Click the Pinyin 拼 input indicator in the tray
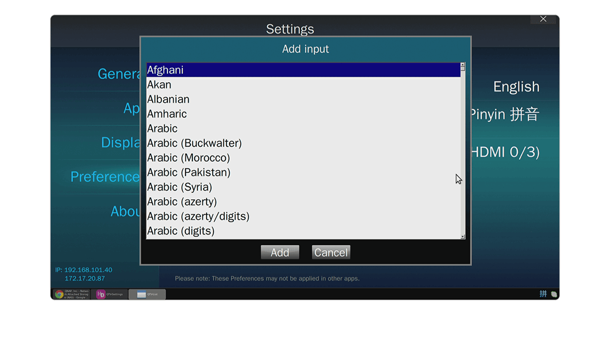The height and width of the screenshot is (364, 610). 543,294
